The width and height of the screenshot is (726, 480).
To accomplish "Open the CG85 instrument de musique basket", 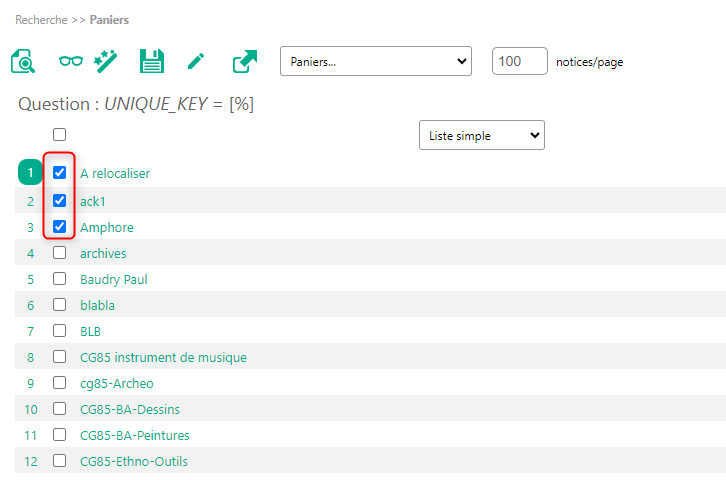I will [163, 357].
